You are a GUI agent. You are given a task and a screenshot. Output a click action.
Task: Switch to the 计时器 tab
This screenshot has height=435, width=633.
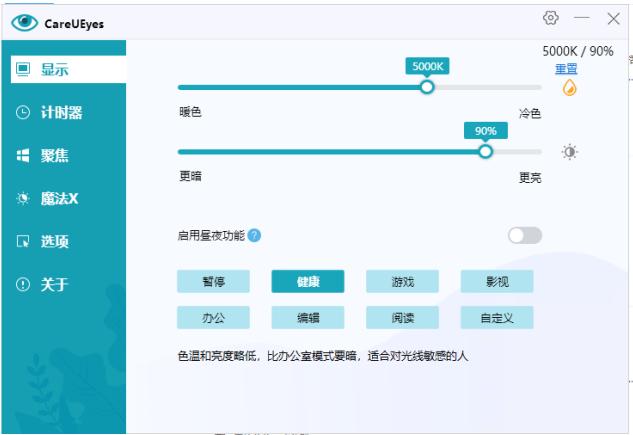64,112
